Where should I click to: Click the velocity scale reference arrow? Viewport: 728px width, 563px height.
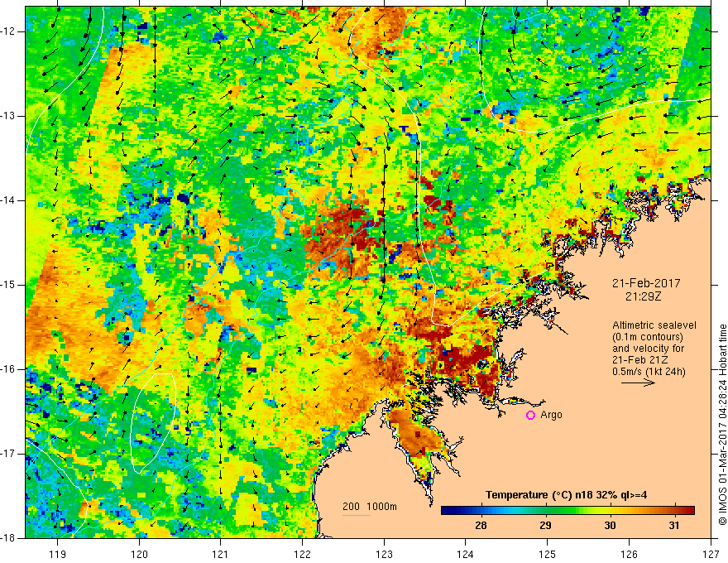(638, 383)
